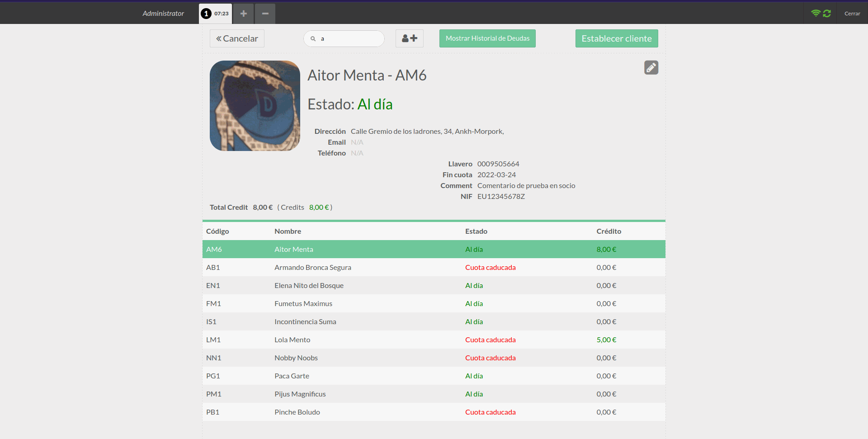
Task: Add a new customer with the person-plus icon
Action: coord(410,38)
